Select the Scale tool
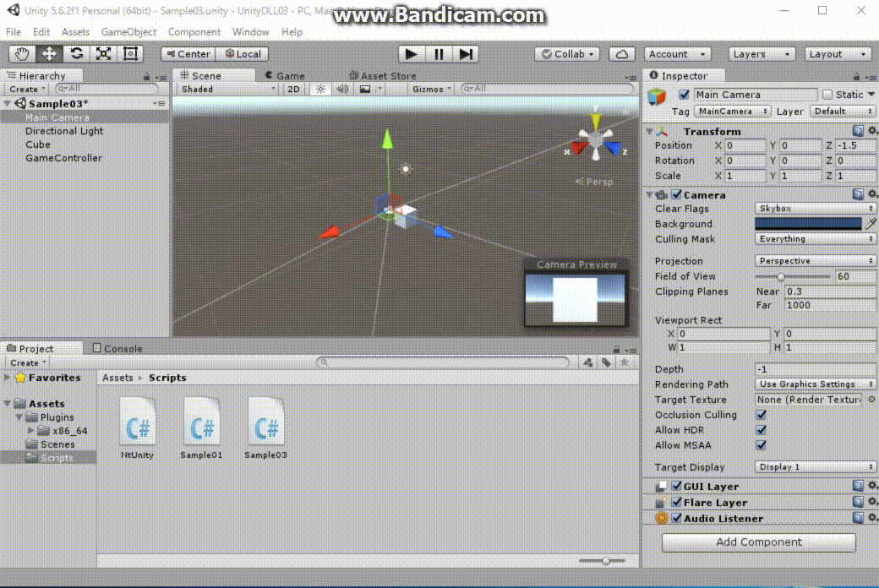 (x=103, y=53)
